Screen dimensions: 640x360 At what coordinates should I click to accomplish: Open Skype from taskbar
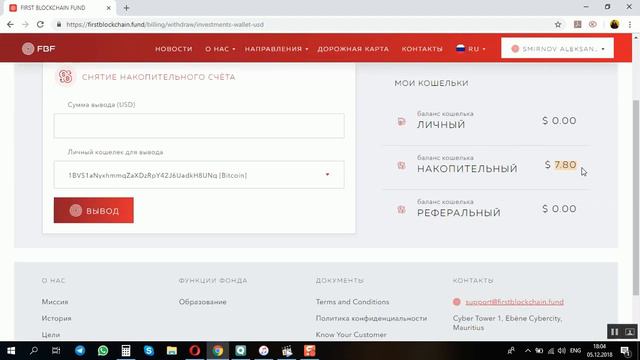pos(149,351)
